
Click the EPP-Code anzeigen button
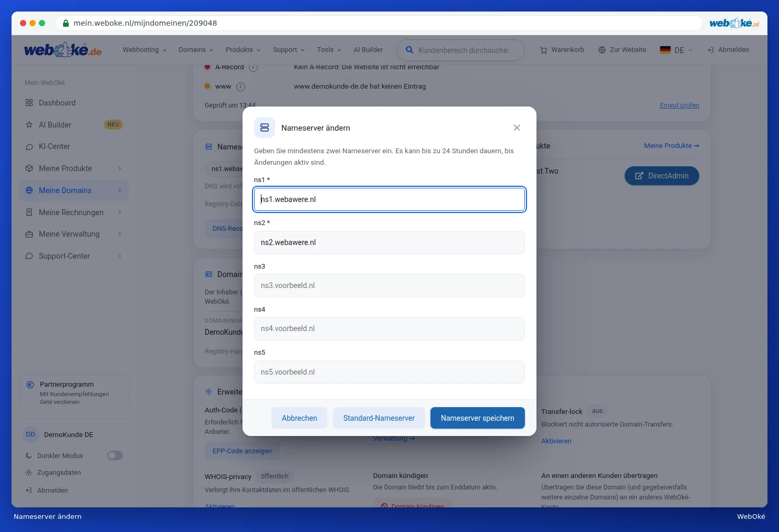point(242,451)
